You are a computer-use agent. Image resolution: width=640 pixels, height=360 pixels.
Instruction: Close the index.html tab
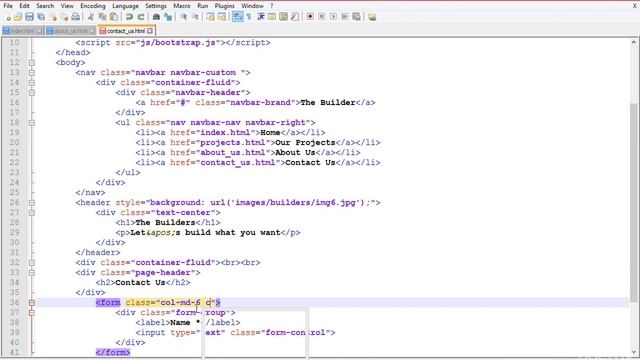tap(39, 31)
